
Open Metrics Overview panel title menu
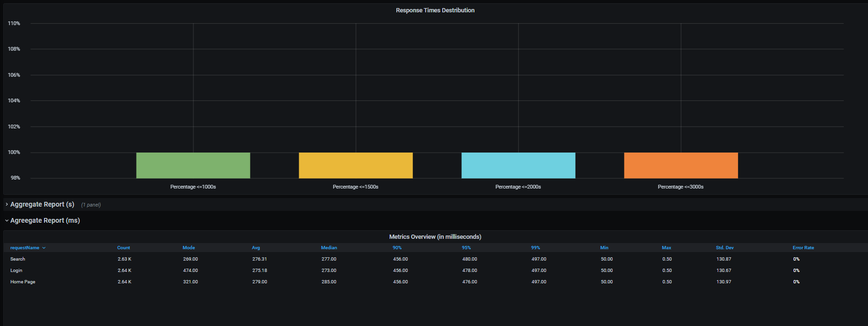coord(435,237)
